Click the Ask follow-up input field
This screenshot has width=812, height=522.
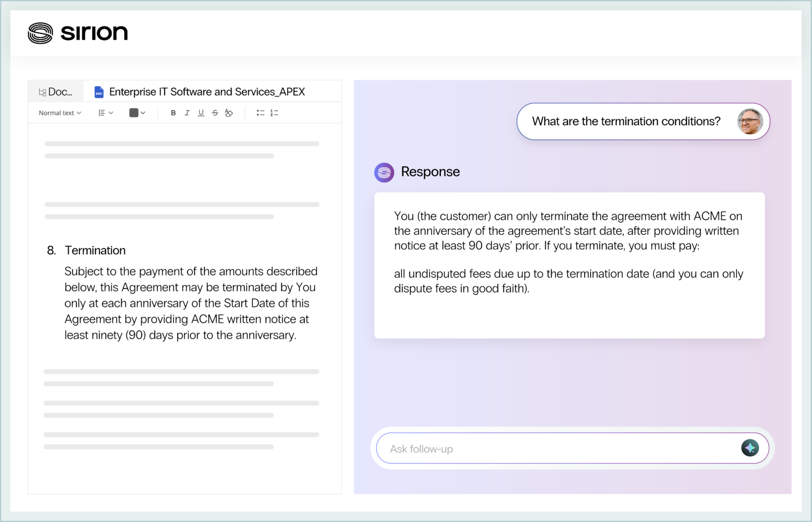coord(560,449)
